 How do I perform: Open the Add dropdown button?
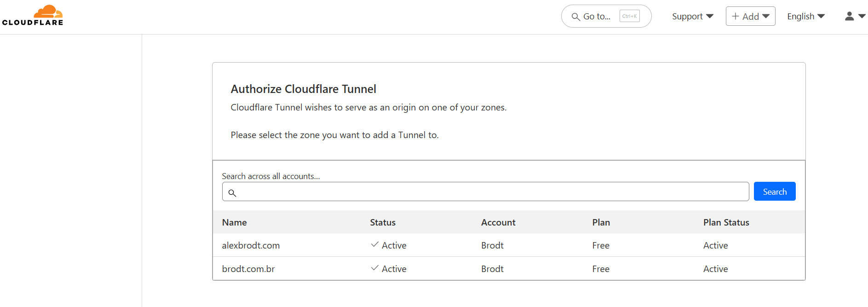click(x=750, y=16)
